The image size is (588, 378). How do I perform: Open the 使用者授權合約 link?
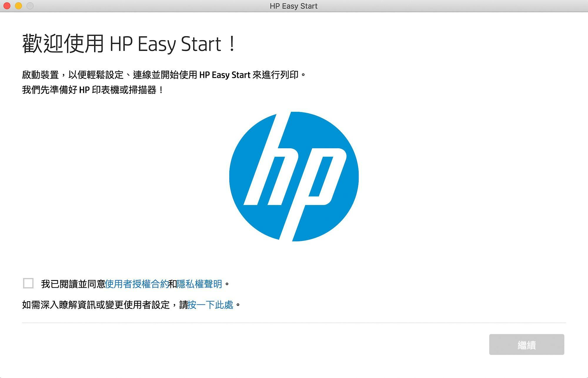(136, 284)
